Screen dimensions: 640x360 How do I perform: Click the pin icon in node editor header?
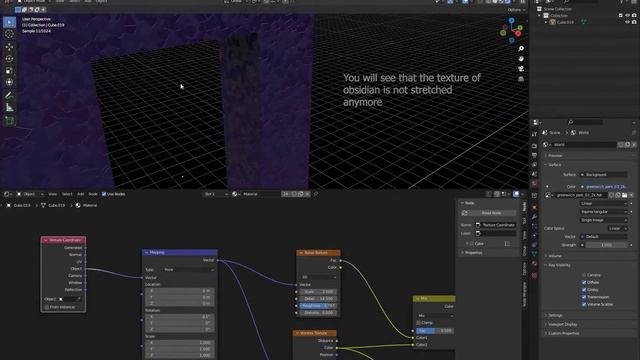click(x=316, y=194)
